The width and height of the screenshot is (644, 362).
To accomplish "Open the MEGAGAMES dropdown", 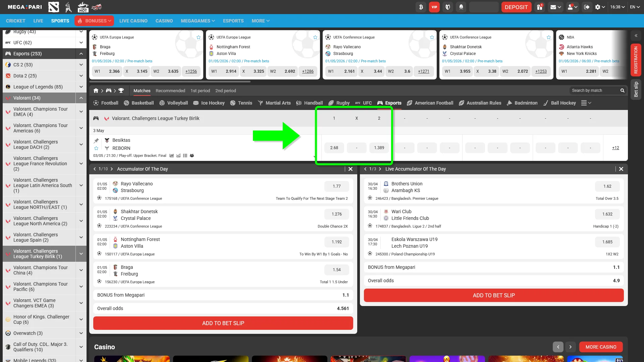I will (198, 21).
